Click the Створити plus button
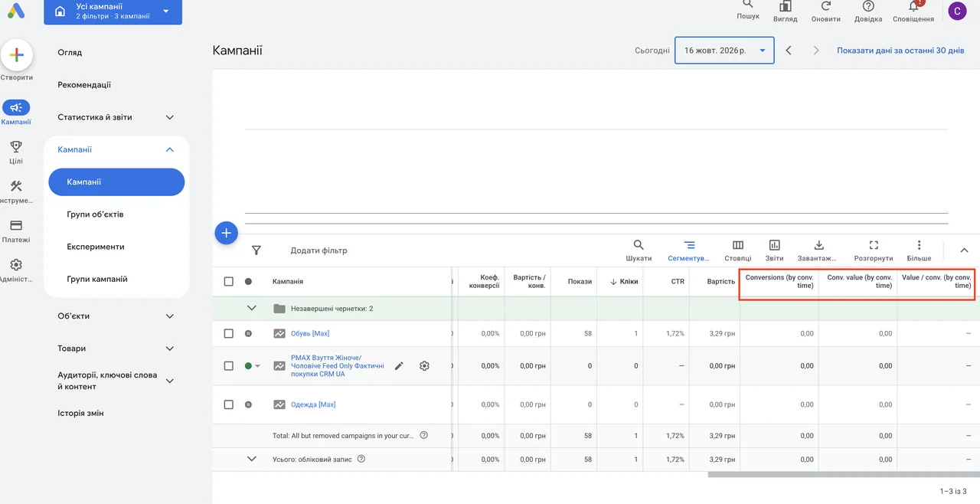 [x=16, y=55]
